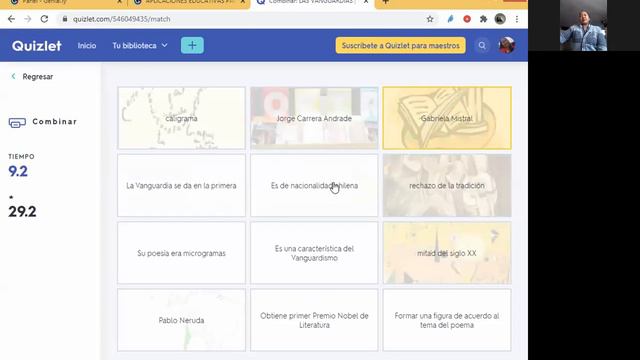
Task: Bookmark this page with the star icon
Action: click(x=430, y=19)
